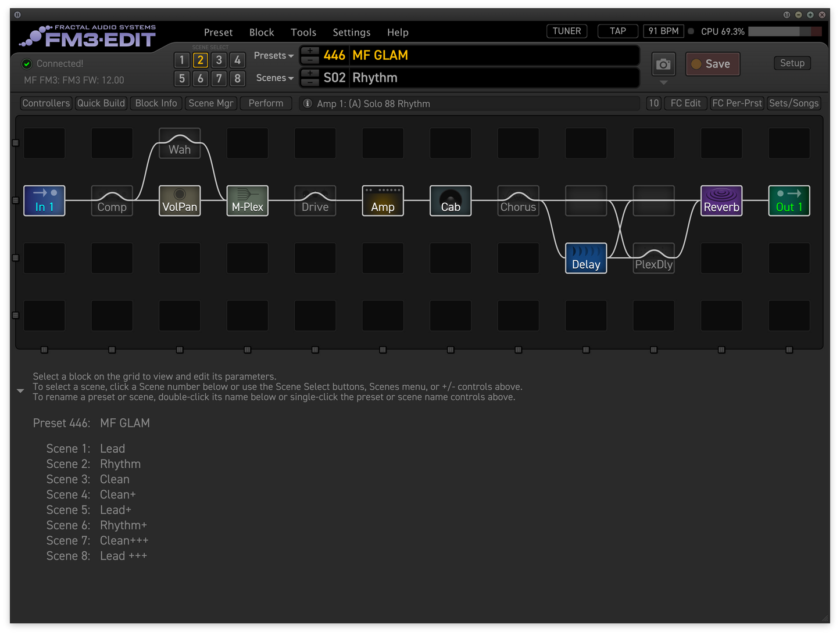Switch to scene 8 button
This screenshot has width=840, height=635.
tap(238, 78)
